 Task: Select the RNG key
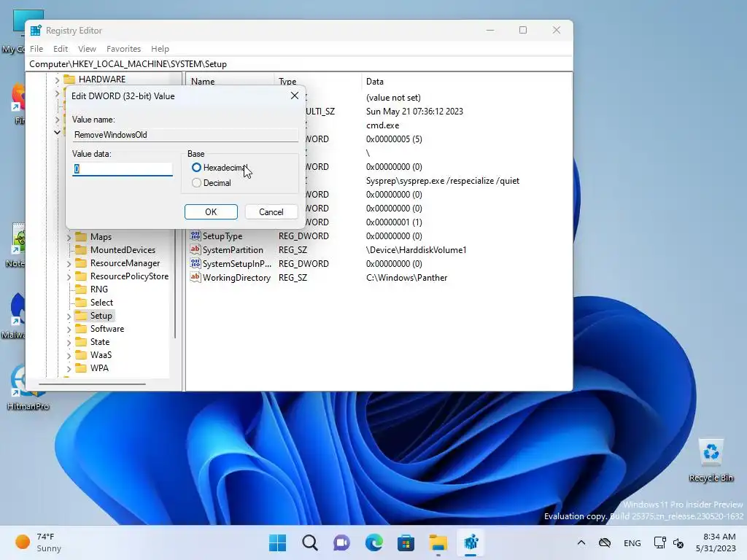[99, 289]
